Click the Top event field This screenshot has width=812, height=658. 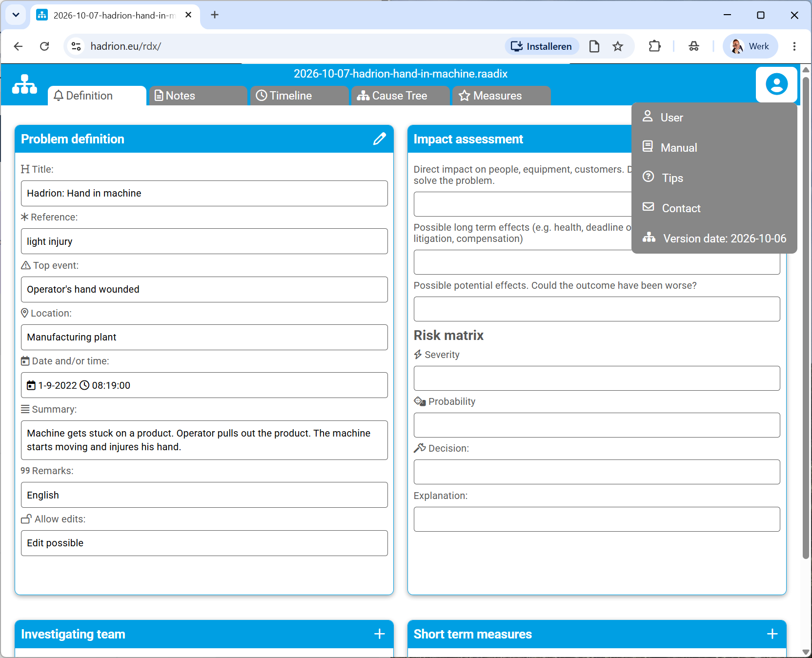point(204,289)
